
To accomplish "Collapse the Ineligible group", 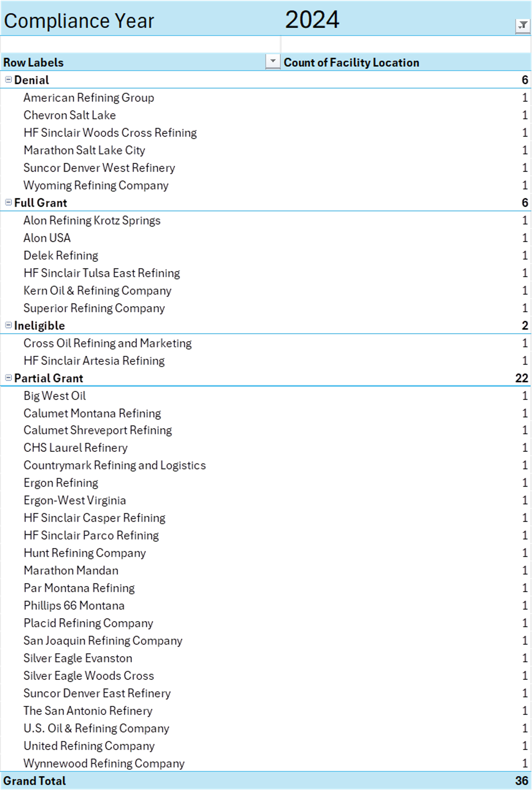I will (x=8, y=325).
